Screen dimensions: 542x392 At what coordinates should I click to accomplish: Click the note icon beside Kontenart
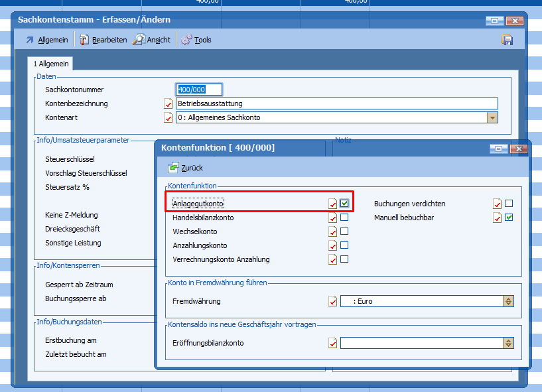pyautogui.click(x=168, y=117)
